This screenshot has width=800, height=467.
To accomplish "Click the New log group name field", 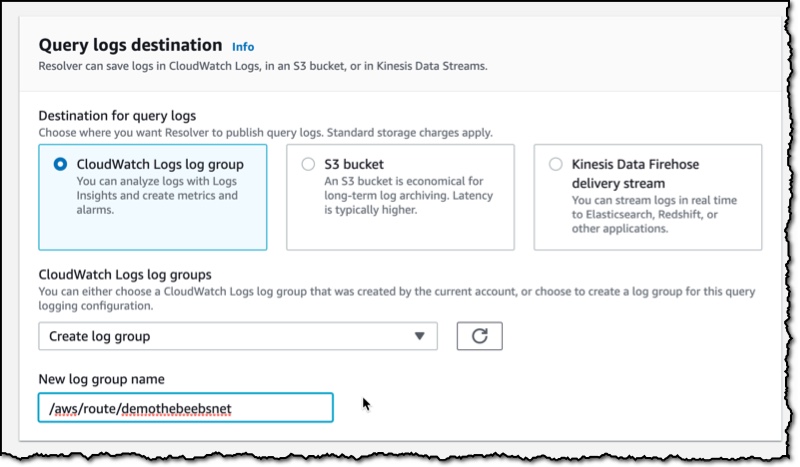I will click(x=186, y=407).
